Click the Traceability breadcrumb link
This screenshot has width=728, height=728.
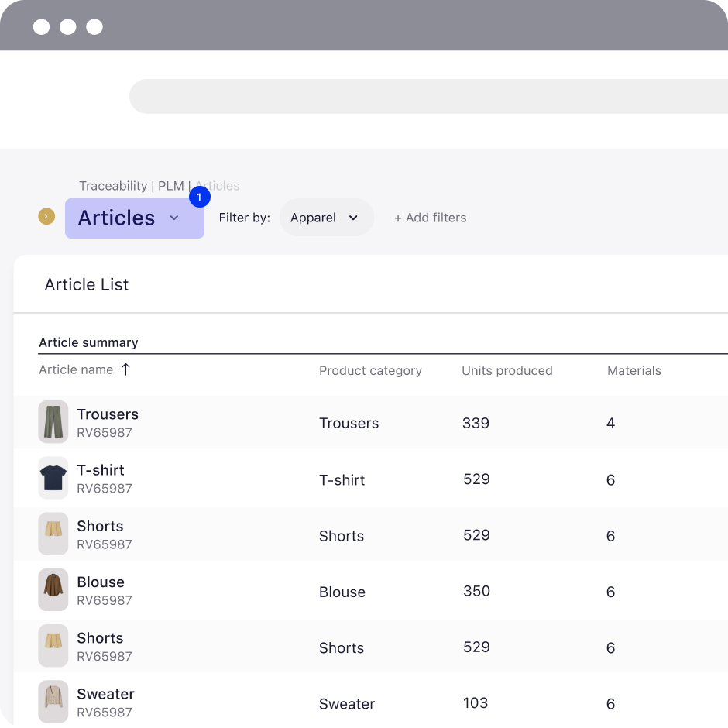tap(113, 186)
